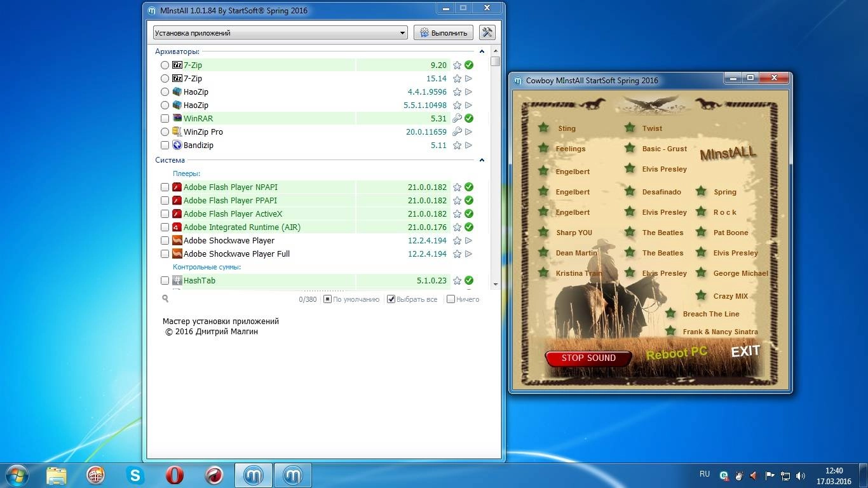Click the search magnifier icon below list
This screenshot has width=868, height=488.
coord(165,299)
